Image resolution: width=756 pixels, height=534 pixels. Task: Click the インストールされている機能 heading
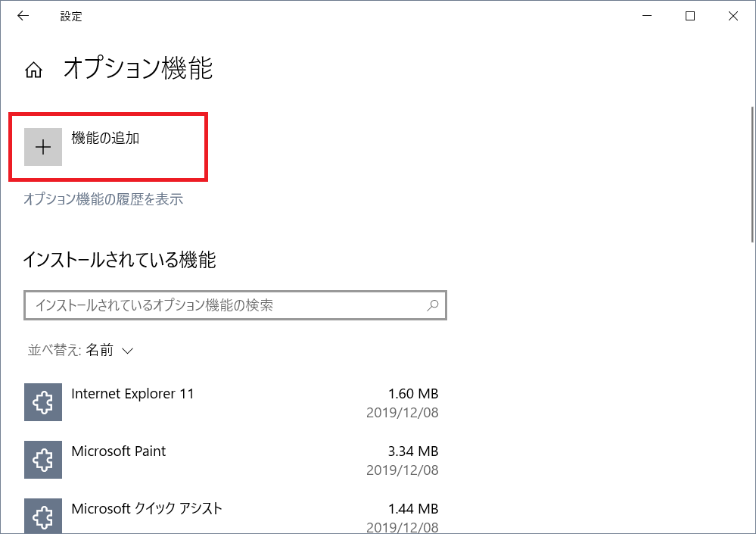click(120, 260)
